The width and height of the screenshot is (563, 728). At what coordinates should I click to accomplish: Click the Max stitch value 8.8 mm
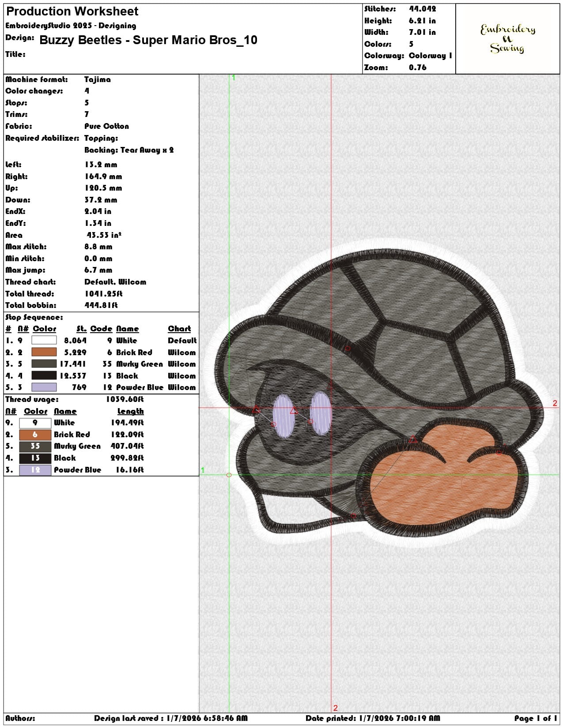[x=98, y=247]
